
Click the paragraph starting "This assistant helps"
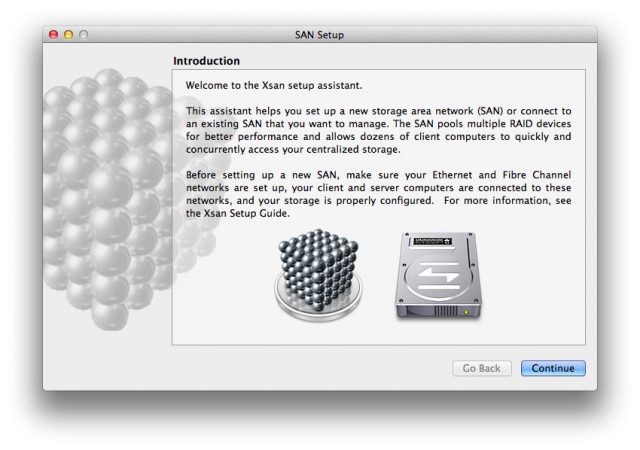[378, 130]
